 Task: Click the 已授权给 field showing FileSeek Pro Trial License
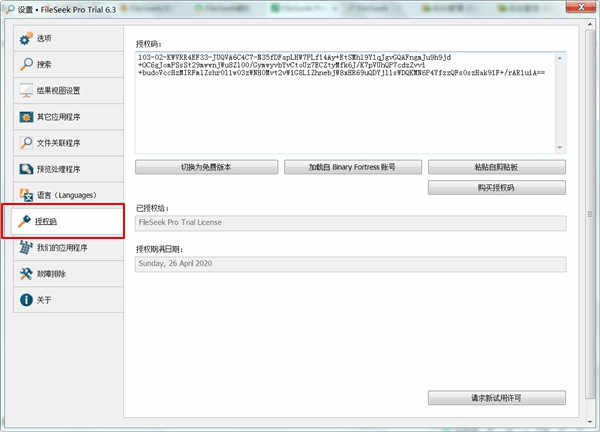click(351, 223)
